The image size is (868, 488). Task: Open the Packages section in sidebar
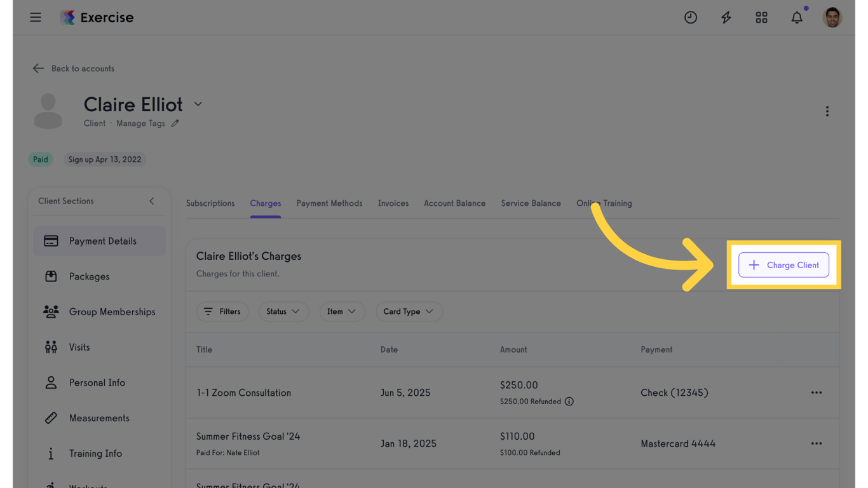89,276
